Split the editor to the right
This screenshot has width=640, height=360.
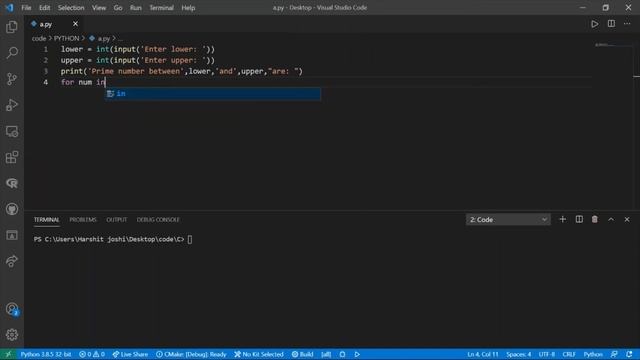click(x=611, y=24)
